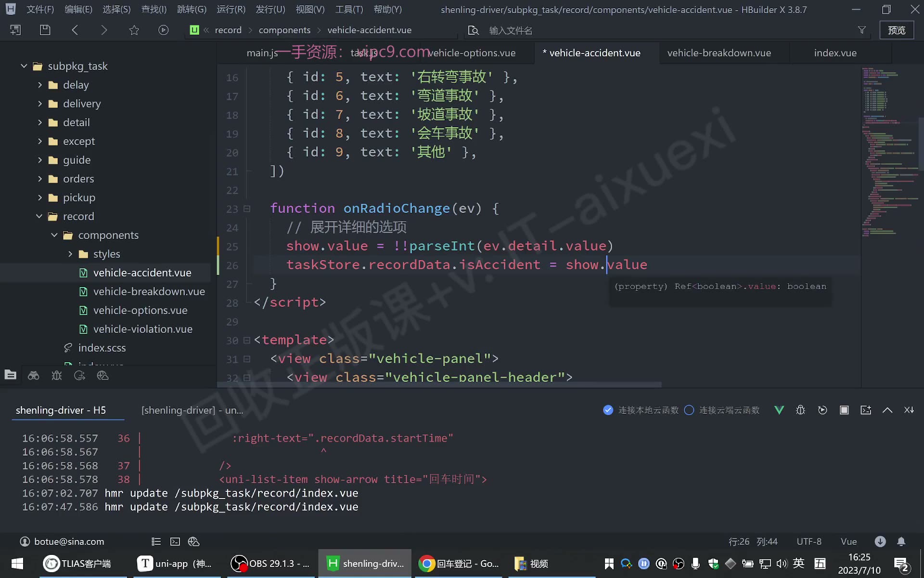Image resolution: width=924 pixels, height=578 pixels.
Task: Open the terminal icon in status bar
Action: pos(175,541)
